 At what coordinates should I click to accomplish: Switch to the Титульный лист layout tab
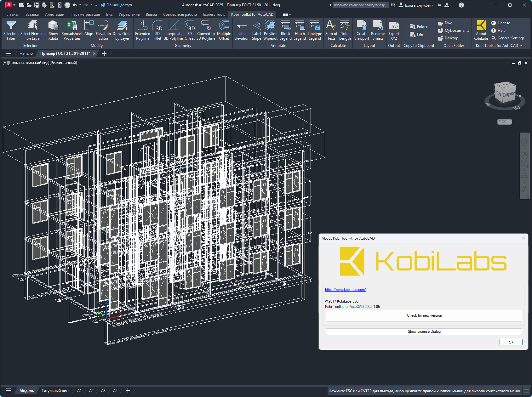point(55,391)
